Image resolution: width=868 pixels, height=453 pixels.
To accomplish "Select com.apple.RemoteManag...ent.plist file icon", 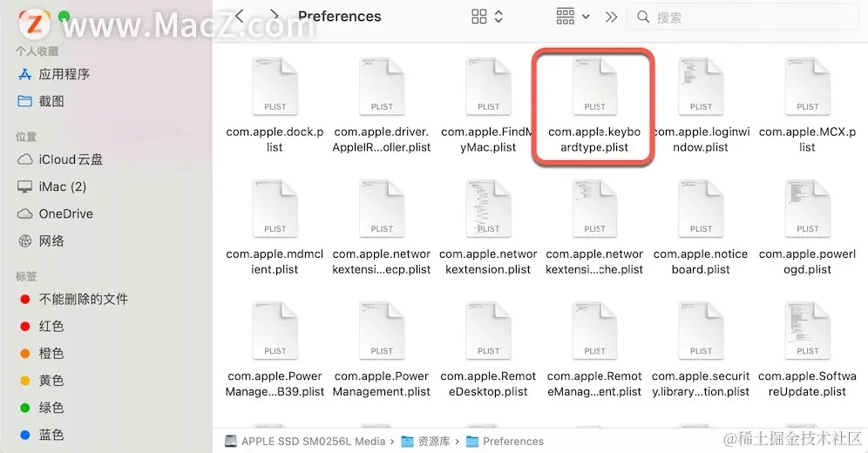I will pyautogui.click(x=594, y=331).
